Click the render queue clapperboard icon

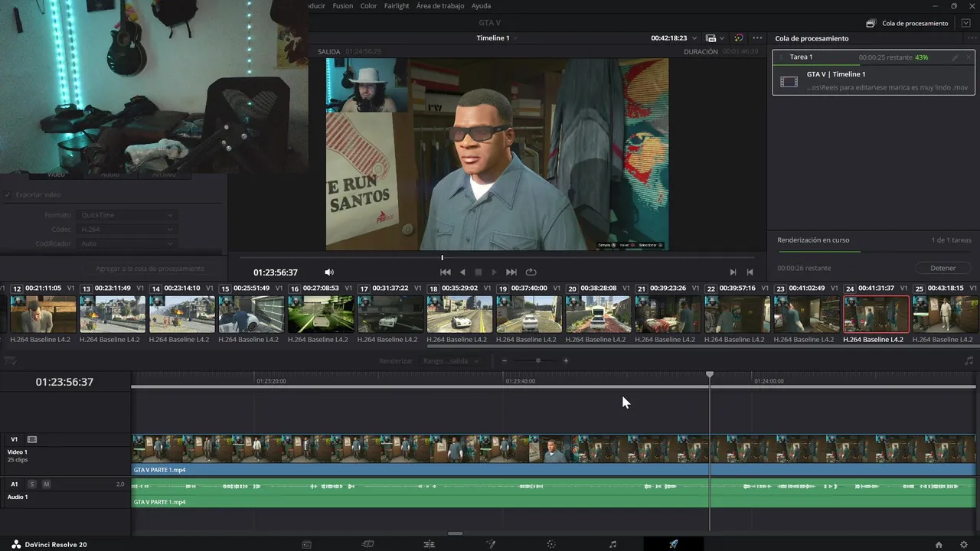(x=871, y=24)
